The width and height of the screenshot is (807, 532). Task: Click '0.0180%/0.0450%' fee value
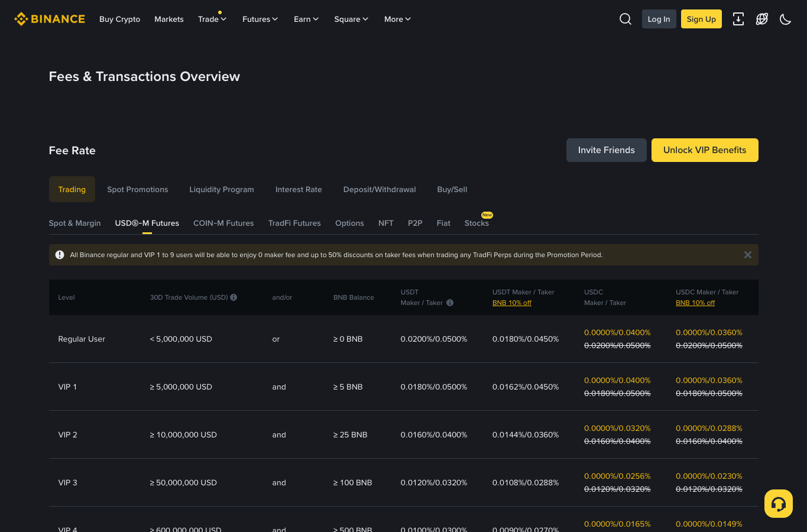pos(526,339)
